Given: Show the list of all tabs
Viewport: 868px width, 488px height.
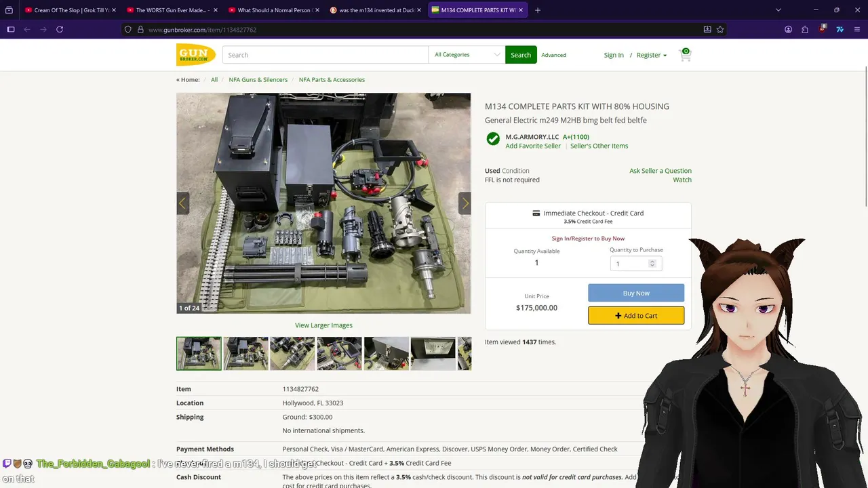Looking at the screenshot, I should pyautogui.click(x=778, y=10).
